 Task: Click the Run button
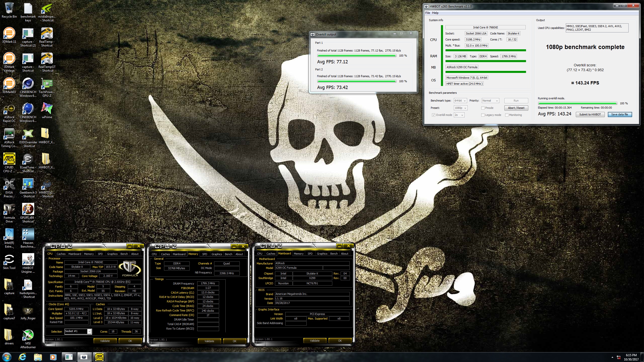[x=516, y=101]
